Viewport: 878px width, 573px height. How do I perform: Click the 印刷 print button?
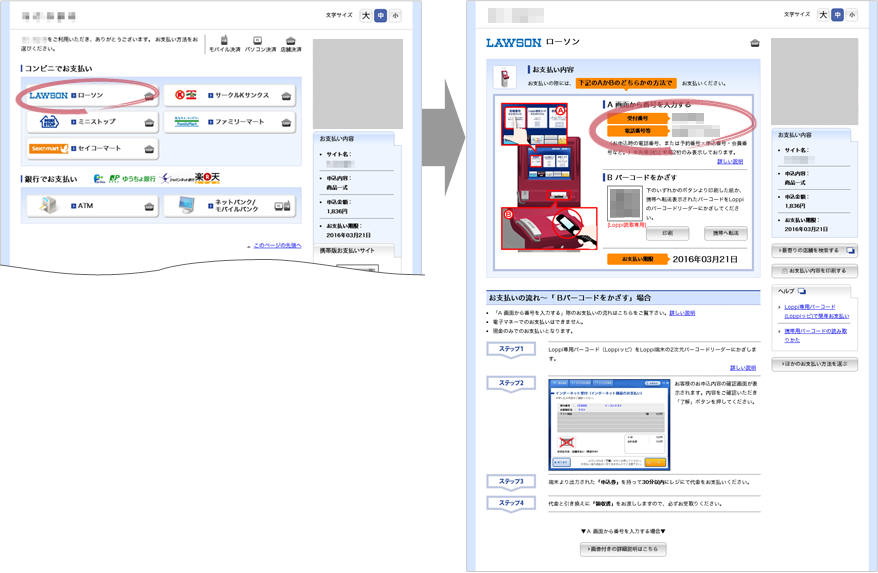(x=667, y=233)
